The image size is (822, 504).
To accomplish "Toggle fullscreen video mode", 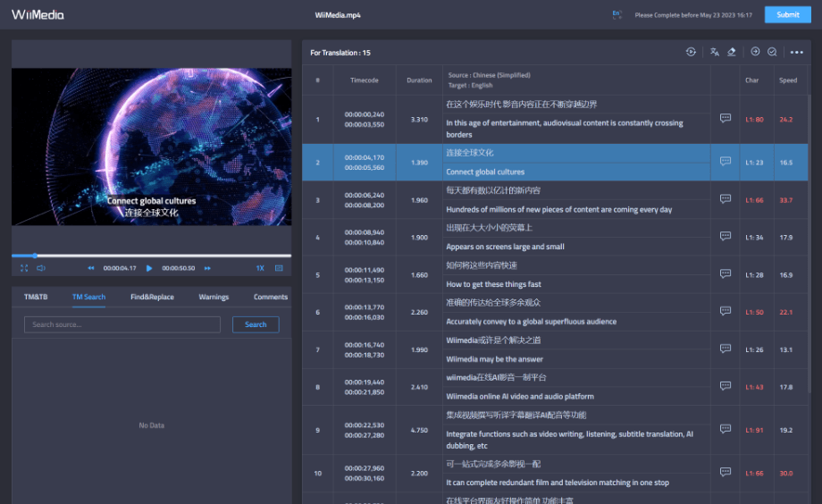I will pyautogui.click(x=24, y=268).
